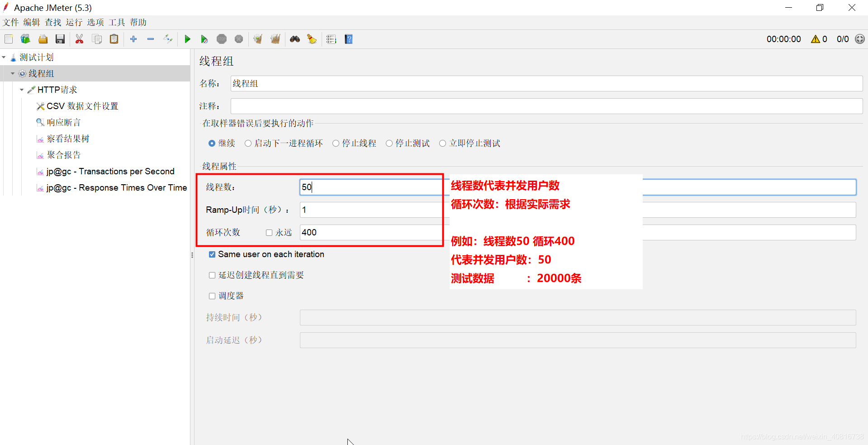Click the 00:00:00 elapsed time display
868x445 pixels.
pyautogui.click(x=784, y=39)
